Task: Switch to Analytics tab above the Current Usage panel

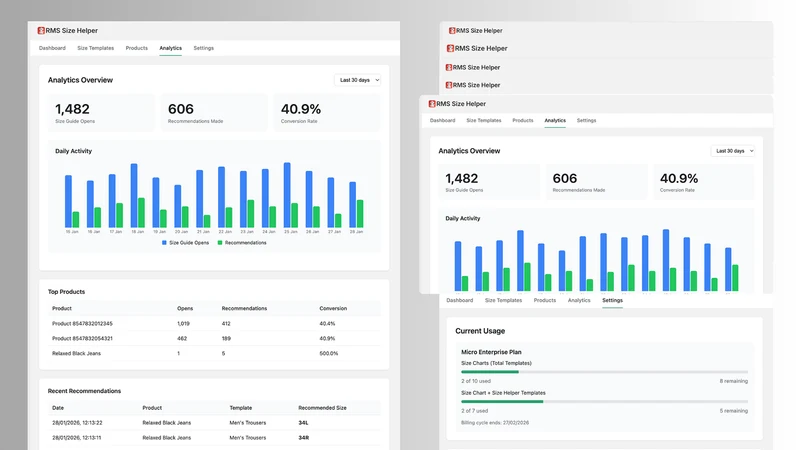Action: pyautogui.click(x=579, y=300)
